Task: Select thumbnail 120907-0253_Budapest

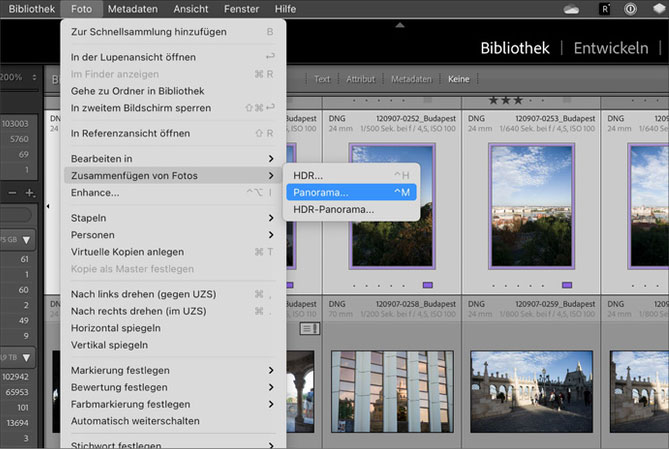Action: pos(531,207)
